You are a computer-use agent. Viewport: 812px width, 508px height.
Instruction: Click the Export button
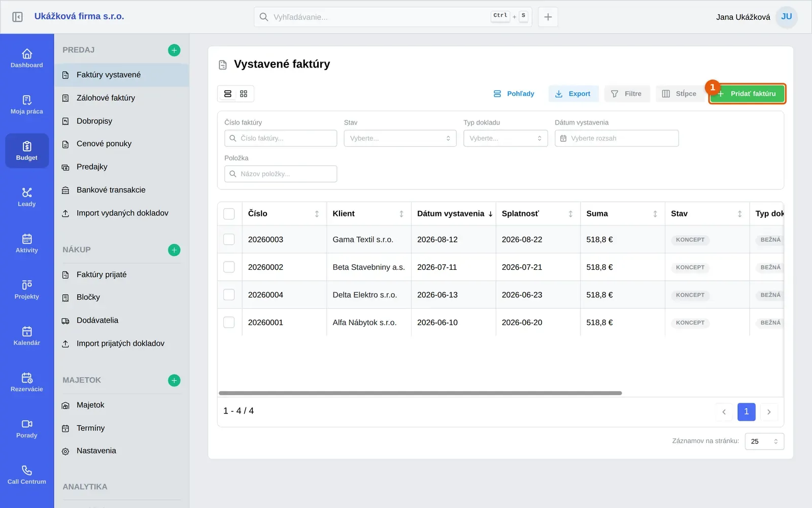pos(573,94)
